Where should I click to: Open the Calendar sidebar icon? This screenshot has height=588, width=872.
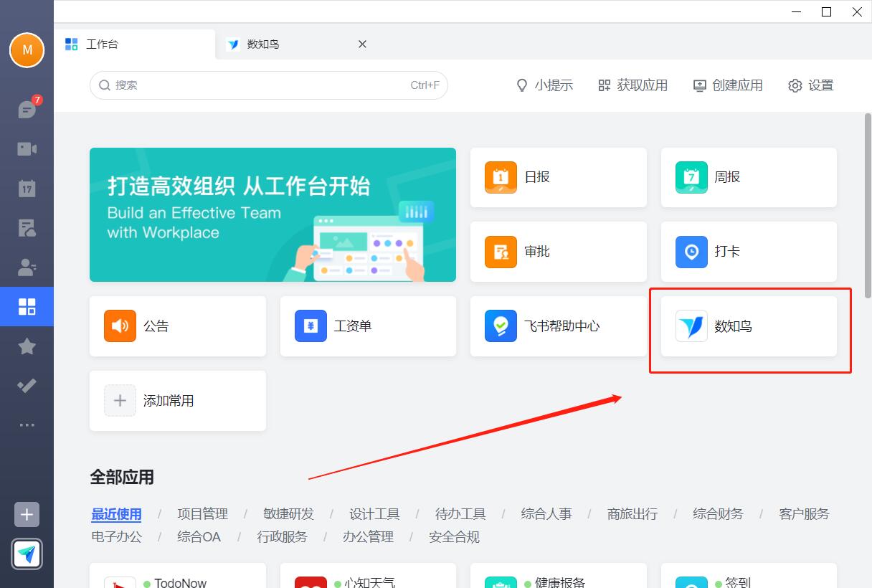click(x=27, y=189)
